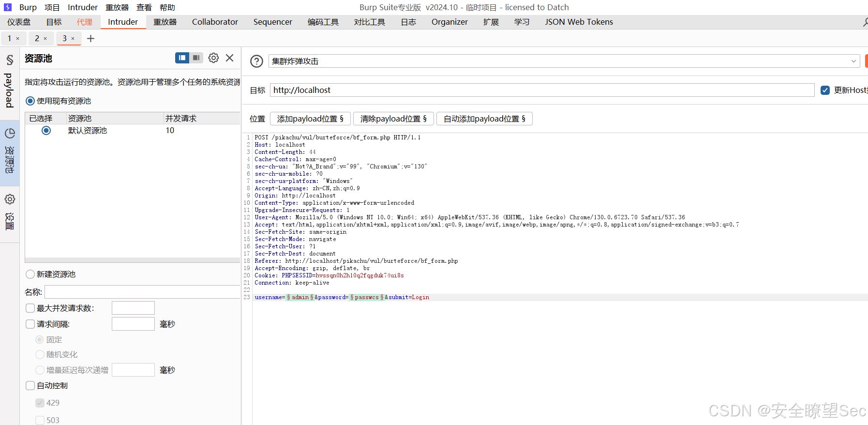Viewport: 868px width, 425px height.
Task: Click the 添加payload位置 § button
Action: [310, 119]
